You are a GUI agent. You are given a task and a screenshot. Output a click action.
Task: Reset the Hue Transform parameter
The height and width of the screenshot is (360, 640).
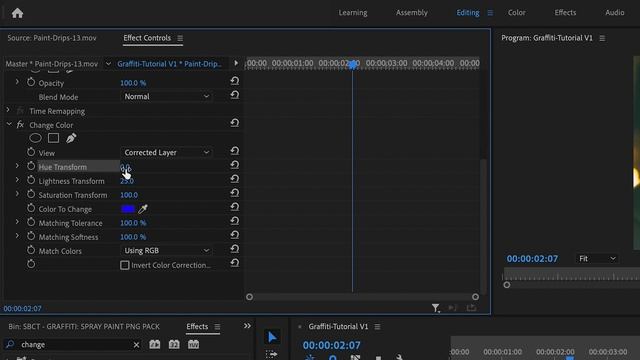(x=234, y=165)
